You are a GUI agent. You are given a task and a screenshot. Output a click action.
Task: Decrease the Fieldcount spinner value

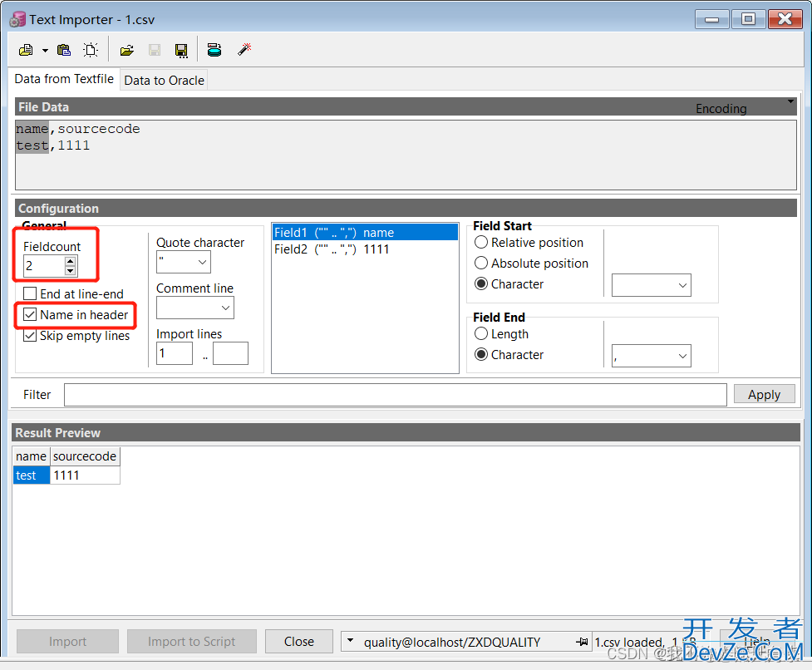tap(71, 271)
